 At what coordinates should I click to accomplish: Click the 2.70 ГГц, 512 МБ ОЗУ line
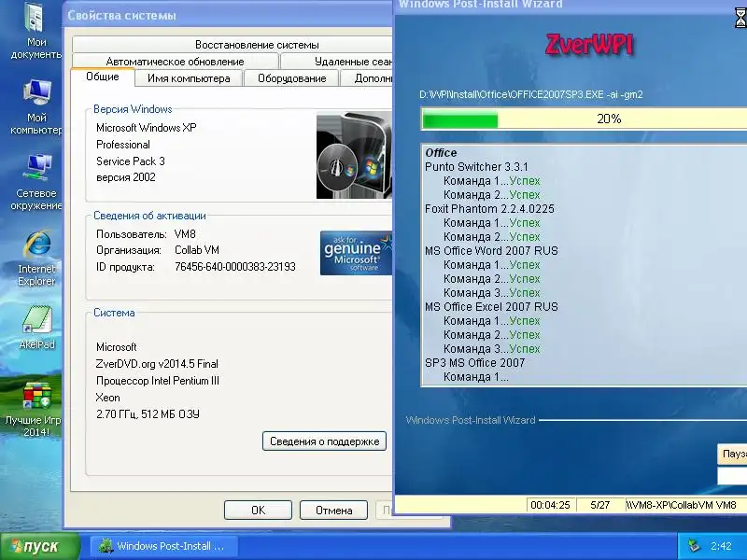coord(148,414)
